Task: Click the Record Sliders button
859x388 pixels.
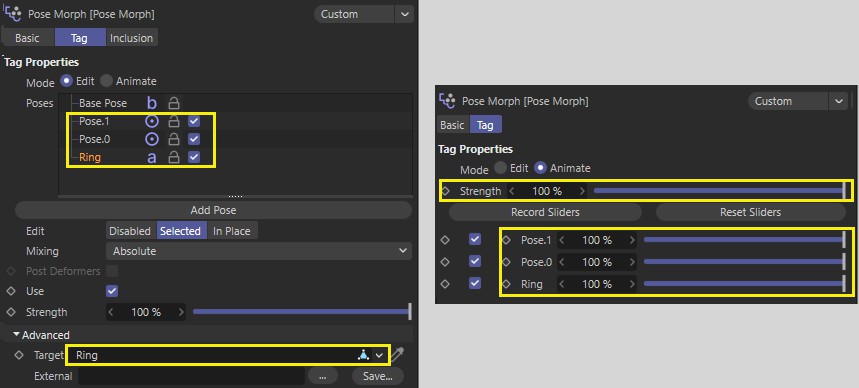Action: pos(545,212)
